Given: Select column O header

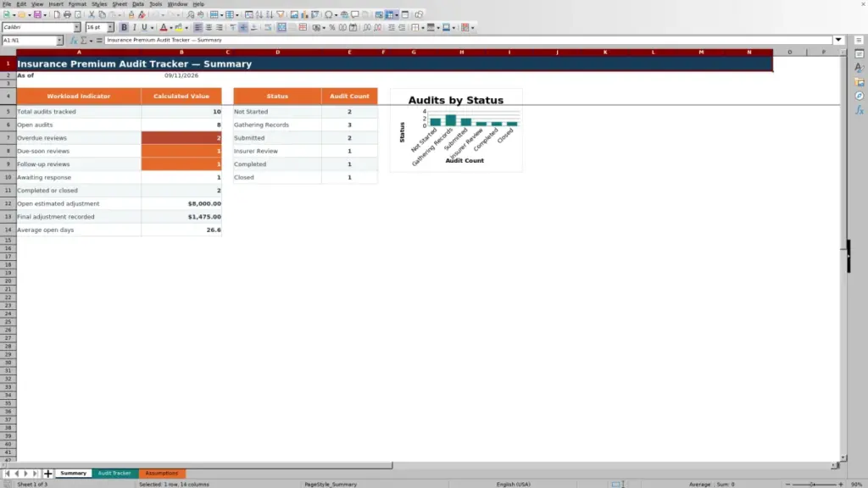Looking at the screenshot, I should click(x=789, y=52).
